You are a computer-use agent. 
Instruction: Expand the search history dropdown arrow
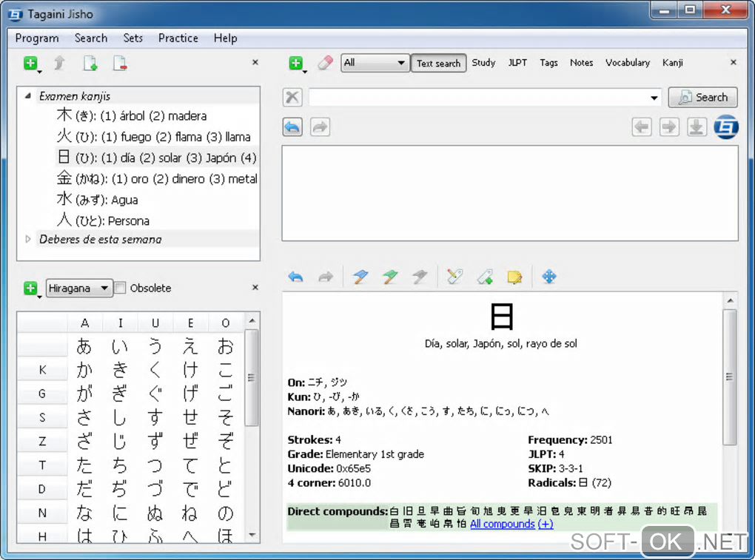tap(654, 98)
